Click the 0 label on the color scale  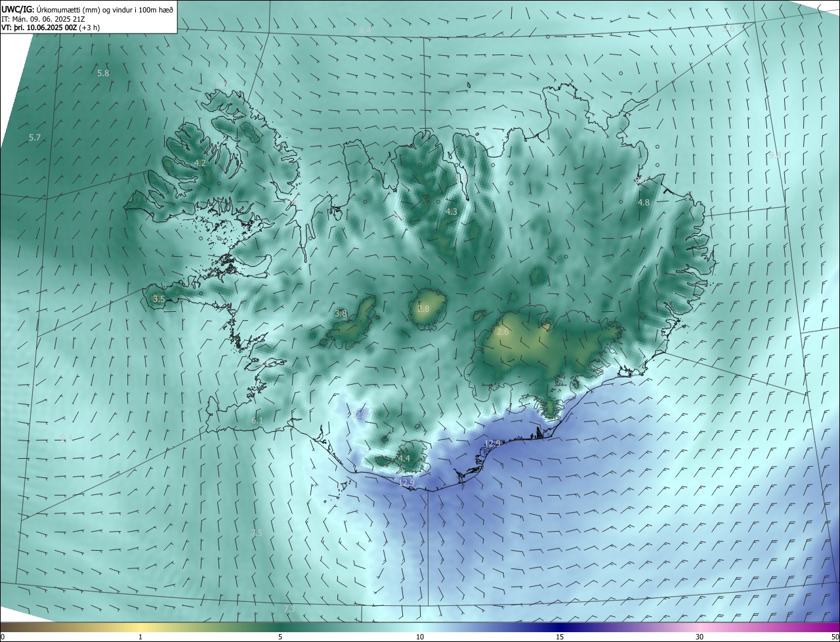(x=3, y=637)
